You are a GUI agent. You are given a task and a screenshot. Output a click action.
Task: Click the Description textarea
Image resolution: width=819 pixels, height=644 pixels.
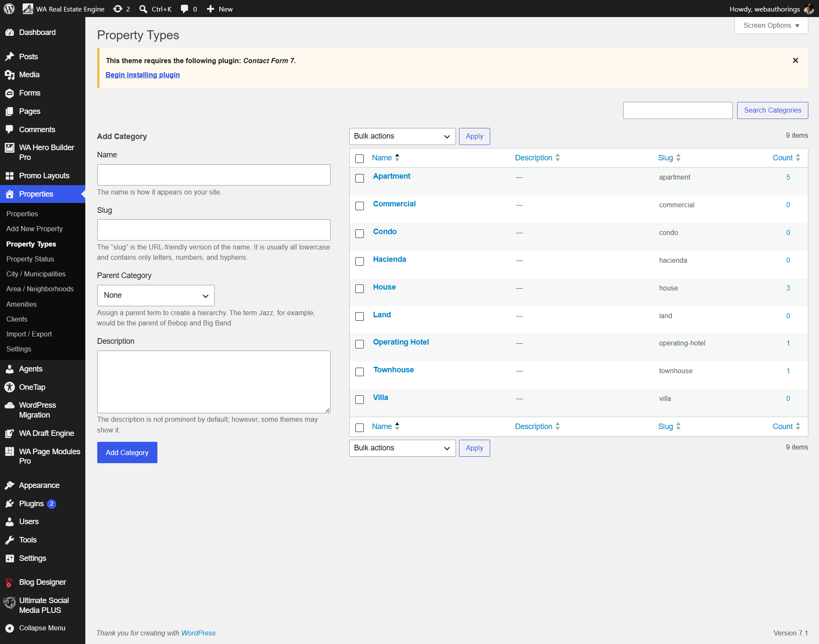click(x=214, y=382)
